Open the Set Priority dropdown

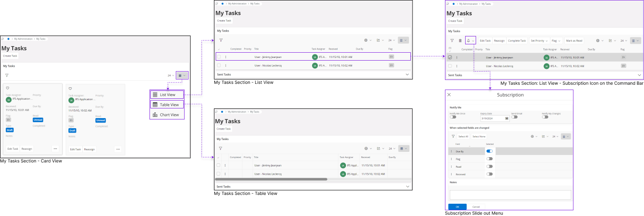539,40
